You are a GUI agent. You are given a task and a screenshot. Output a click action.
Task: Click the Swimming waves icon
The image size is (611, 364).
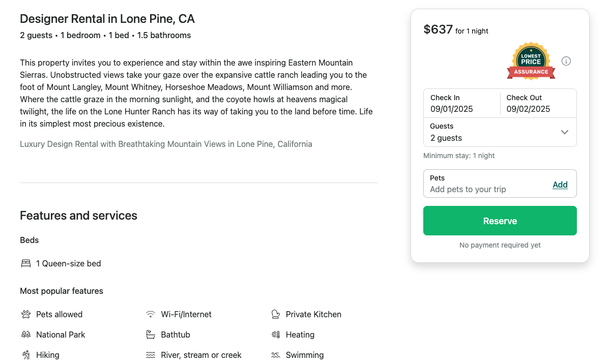coord(275,355)
